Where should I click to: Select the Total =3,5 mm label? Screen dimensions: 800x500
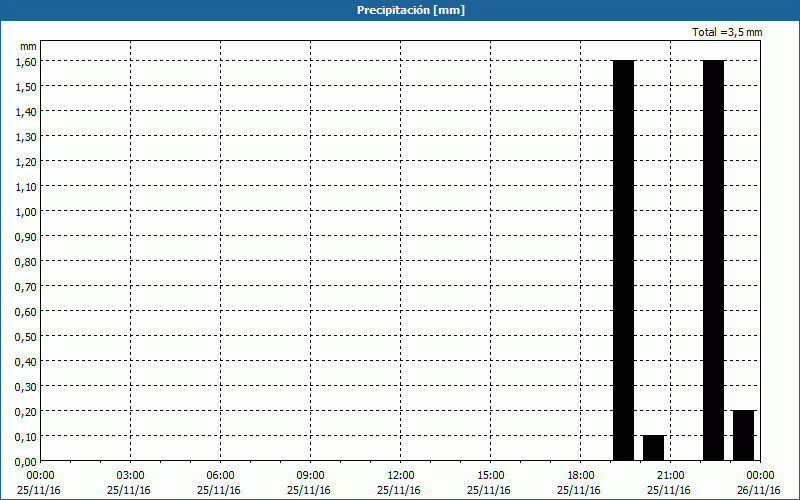727,32
